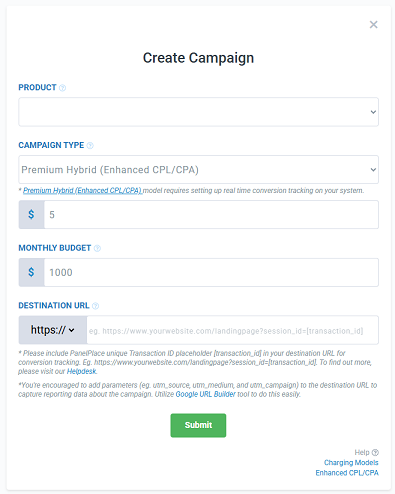Click the help icon beside CAMPAIGN TYPE
The image size is (395, 494).
90,146
